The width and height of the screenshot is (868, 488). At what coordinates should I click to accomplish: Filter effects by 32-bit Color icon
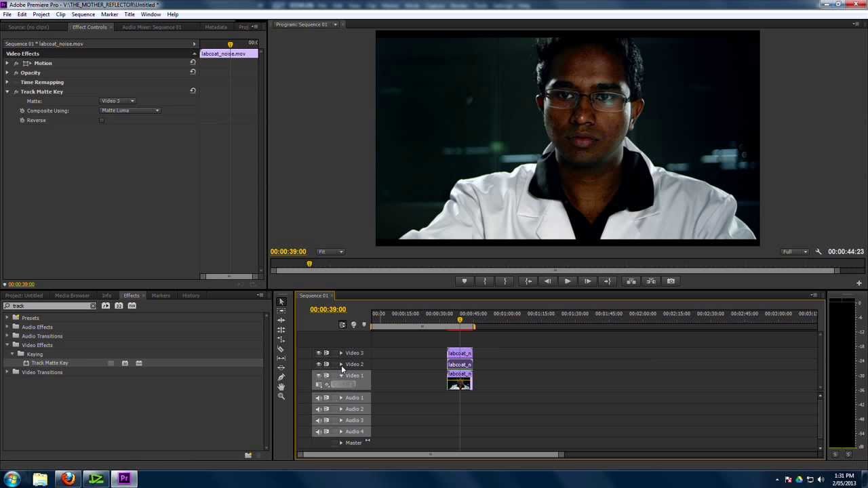click(119, 306)
